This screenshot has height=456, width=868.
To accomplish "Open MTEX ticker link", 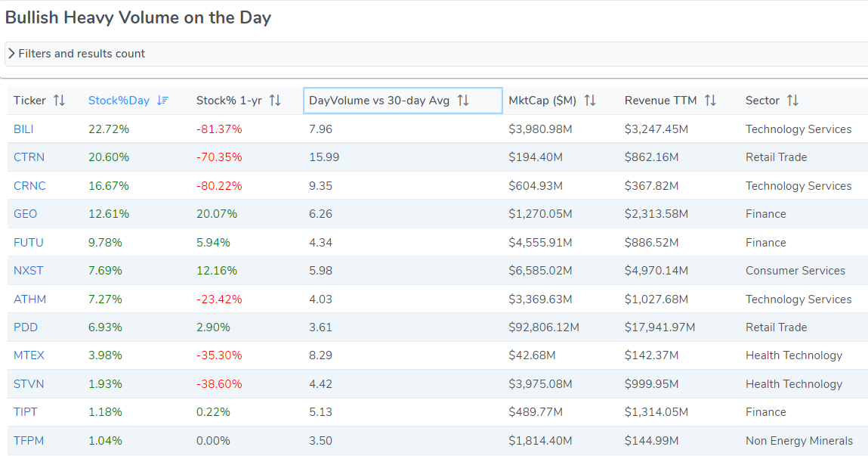I will click(29, 355).
